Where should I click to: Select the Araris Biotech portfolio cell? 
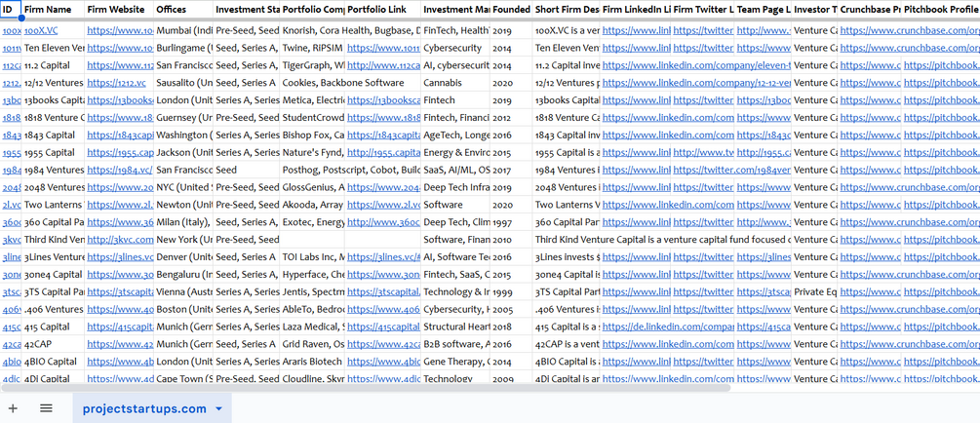click(x=312, y=362)
